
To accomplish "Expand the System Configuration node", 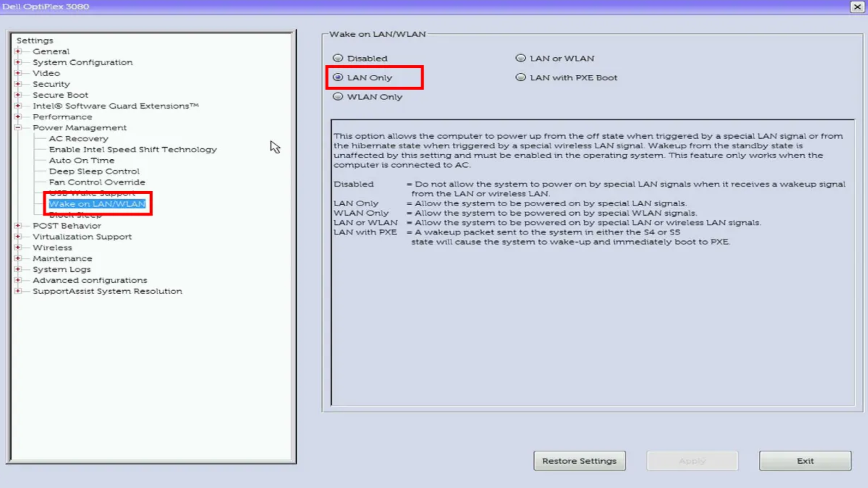I will 17,62.
